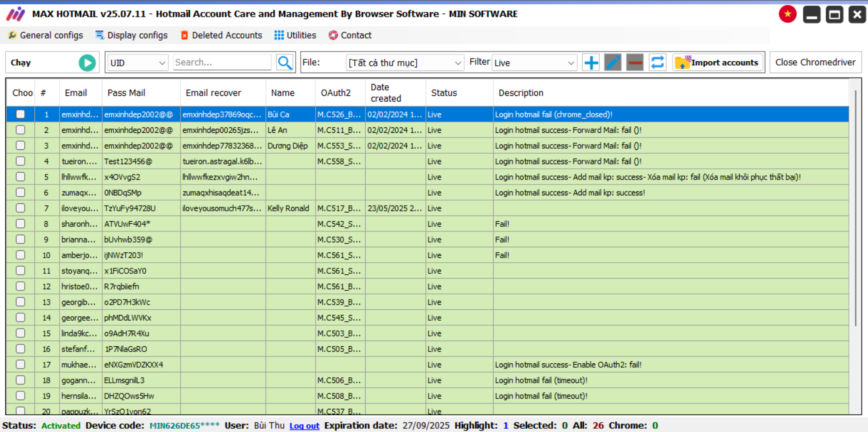Click the name cell Dương Diệp
Screen dimensions: 868x432
pyautogui.click(x=290, y=146)
